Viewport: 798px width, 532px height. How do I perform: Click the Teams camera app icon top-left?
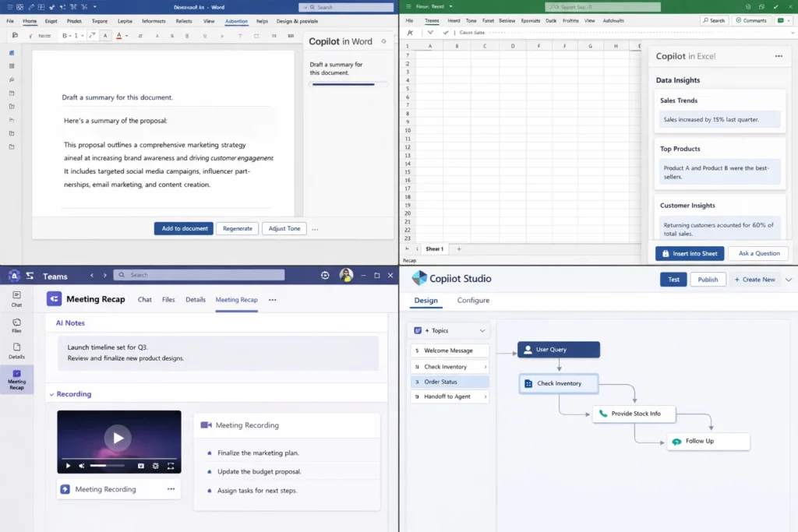[15, 276]
